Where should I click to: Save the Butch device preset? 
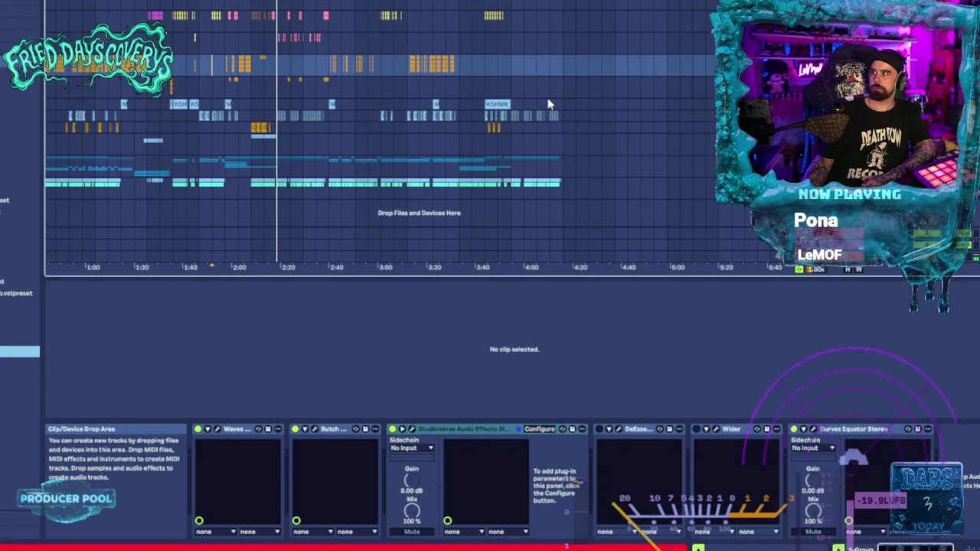tap(365, 429)
